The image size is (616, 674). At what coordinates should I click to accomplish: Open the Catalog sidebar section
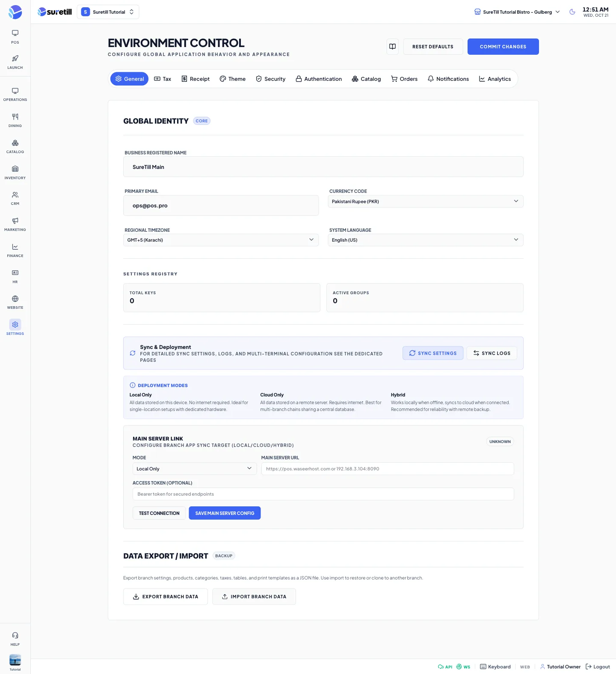[15, 147]
